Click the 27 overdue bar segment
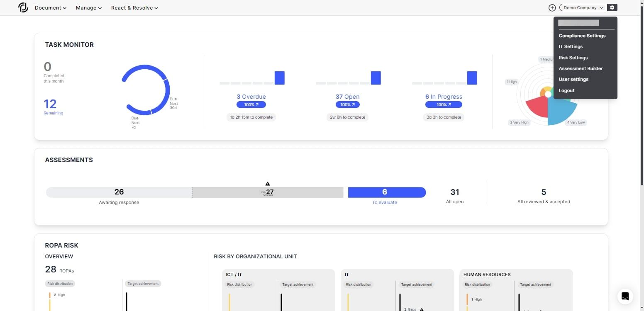This screenshot has height=311, width=644. (268, 192)
